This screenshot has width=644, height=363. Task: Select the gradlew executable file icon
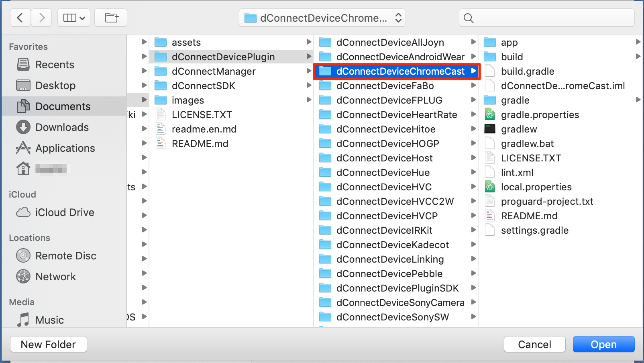click(x=490, y=129)
